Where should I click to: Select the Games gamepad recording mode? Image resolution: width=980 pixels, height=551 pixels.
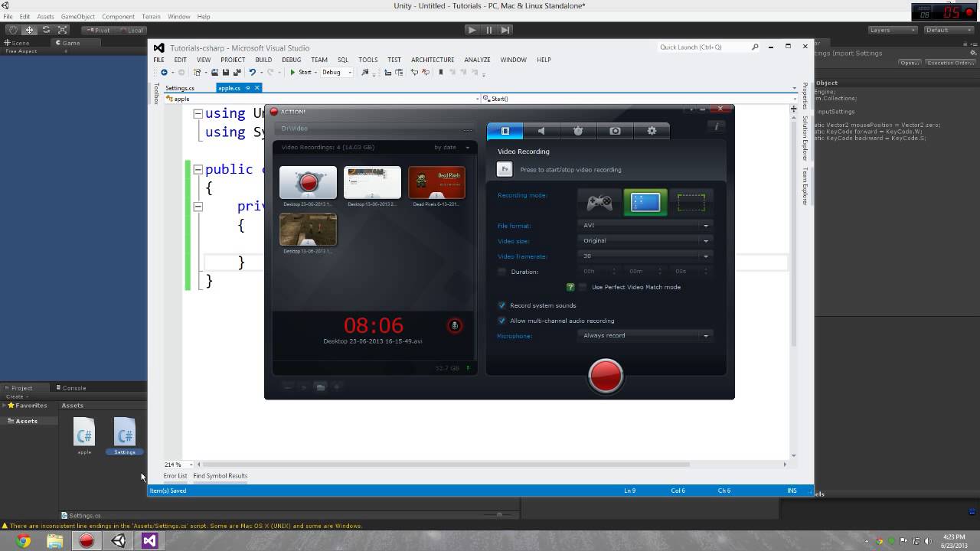click(x=599, y=203)
